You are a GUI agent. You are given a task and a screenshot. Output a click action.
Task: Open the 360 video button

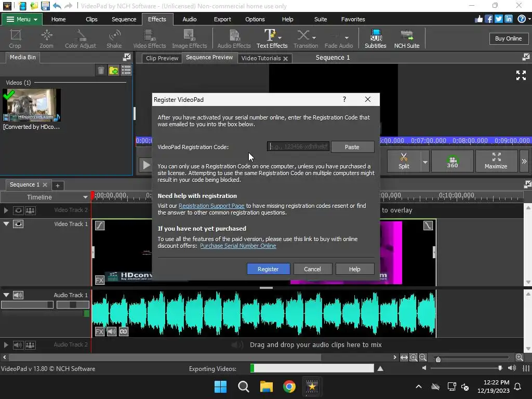point(453,161)
